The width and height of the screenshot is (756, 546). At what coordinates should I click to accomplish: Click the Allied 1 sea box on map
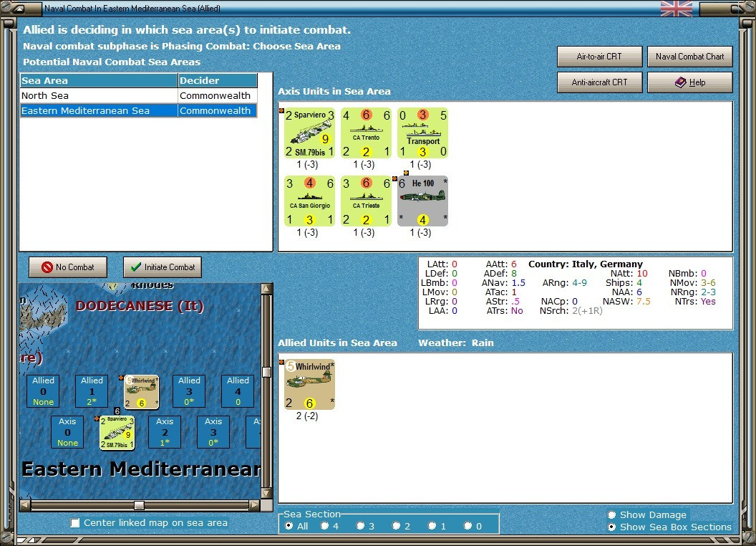tap(92, 391)
